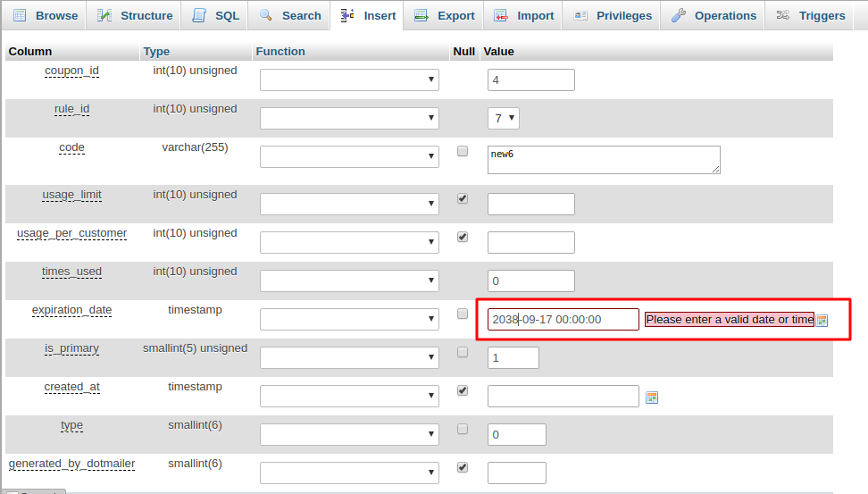Click code textarea containing new6
868x494 pixels.
[x=604, y=160]
